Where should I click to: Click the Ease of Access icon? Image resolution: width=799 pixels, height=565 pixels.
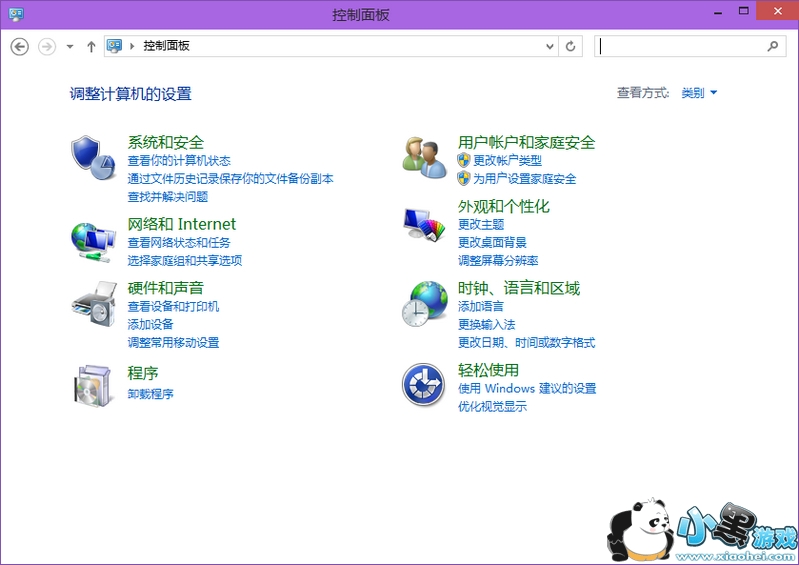pyautogui.click(x=424, y=385)
